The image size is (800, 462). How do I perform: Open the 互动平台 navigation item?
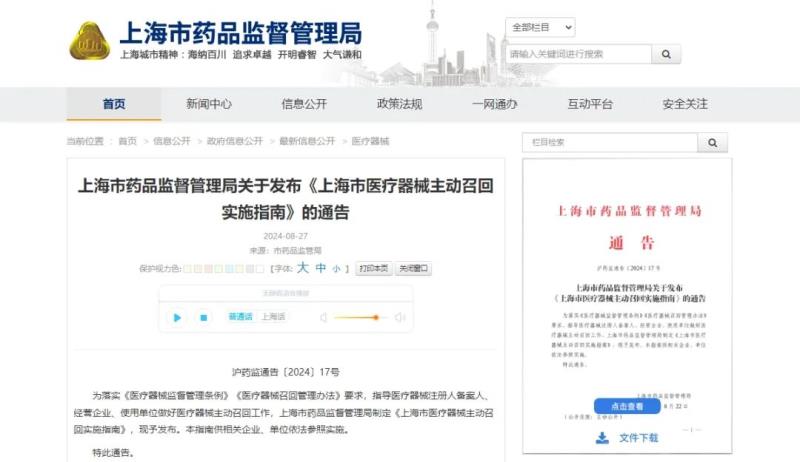[x=590, y=104]
